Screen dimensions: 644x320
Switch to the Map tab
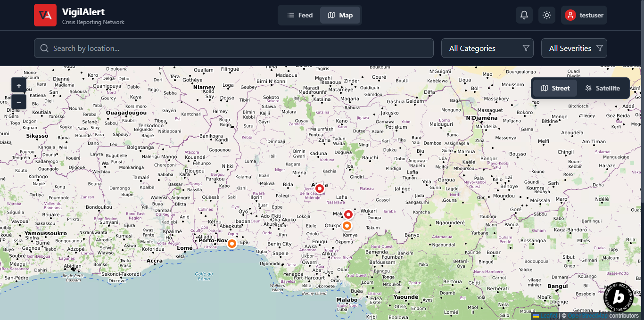tap(340, 15)
